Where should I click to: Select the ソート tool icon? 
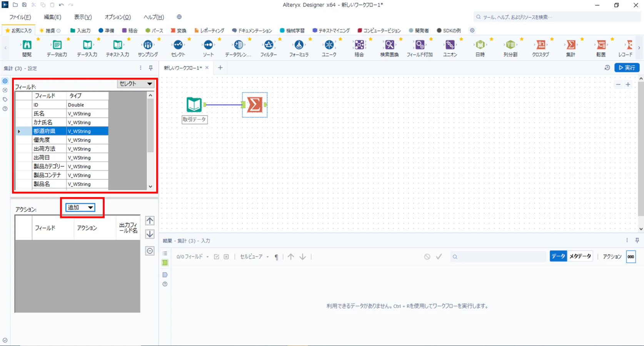pos(208,45)
